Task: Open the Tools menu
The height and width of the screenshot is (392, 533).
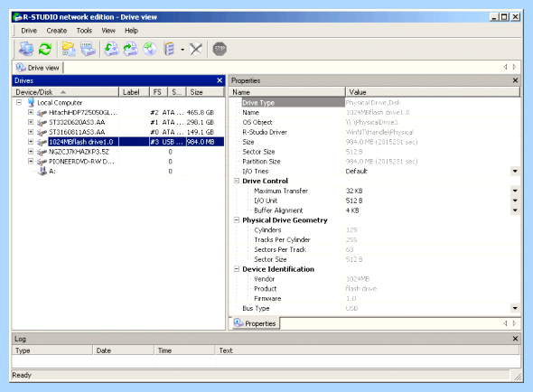Action: point(84,31)
